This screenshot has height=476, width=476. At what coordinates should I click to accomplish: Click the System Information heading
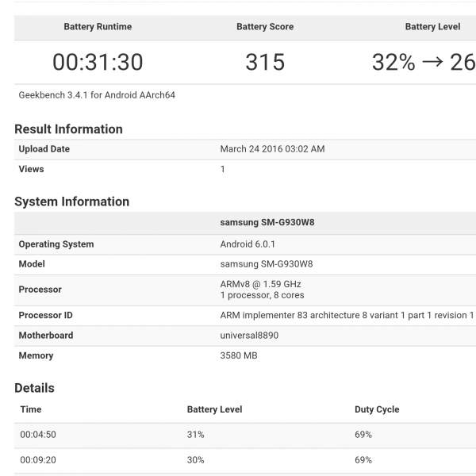71,202
